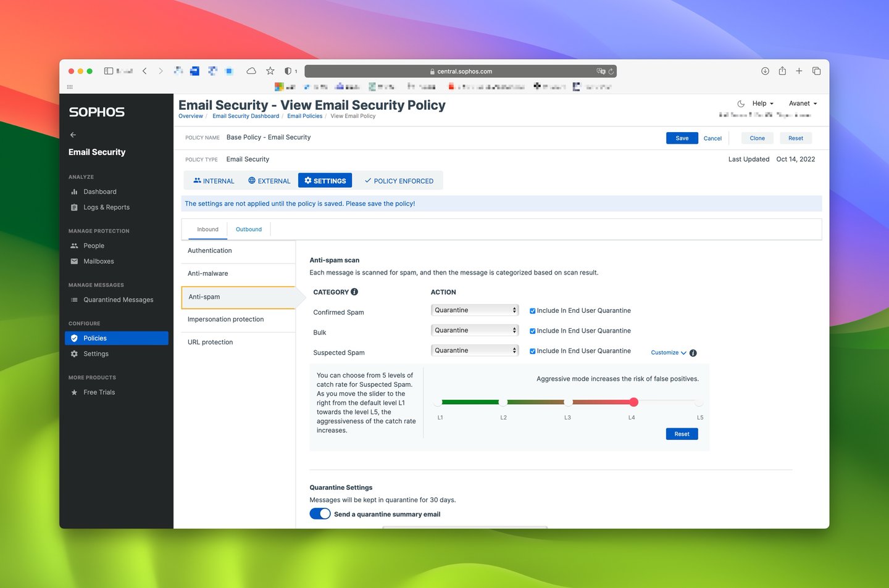Open Anti-malware settings section
This screenshot has height=588, width=889.
[238, 273]
